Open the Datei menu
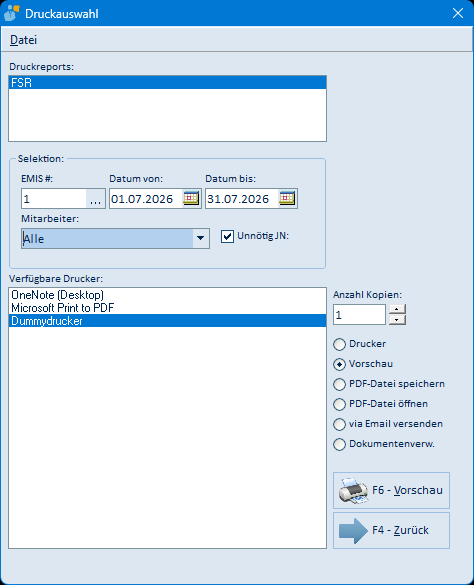The width and height of the screenshot is (474, 585). 23,40
